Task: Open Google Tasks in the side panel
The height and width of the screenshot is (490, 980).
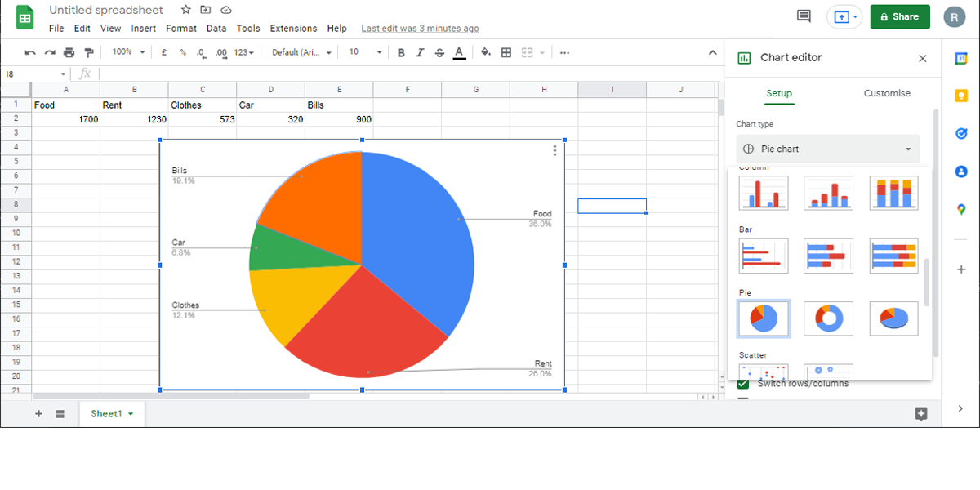Action: click(961, 134)
